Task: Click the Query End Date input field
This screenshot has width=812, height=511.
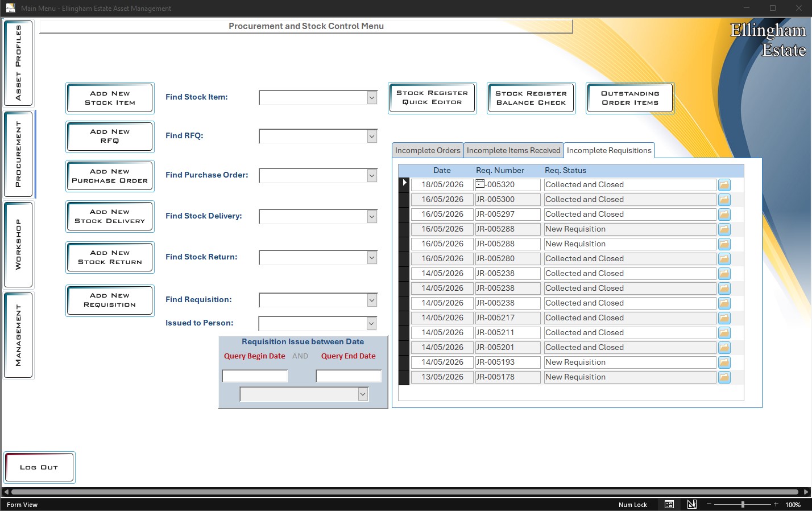Action: coord(349,376)
